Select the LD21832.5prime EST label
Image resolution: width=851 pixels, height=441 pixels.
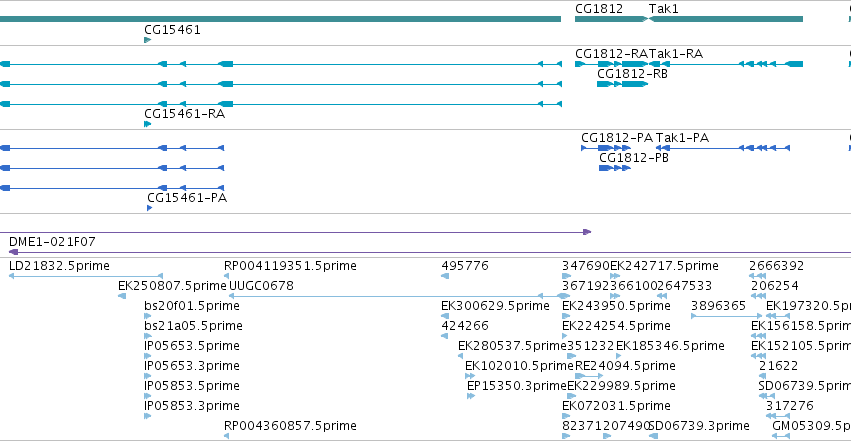point(59,266)
